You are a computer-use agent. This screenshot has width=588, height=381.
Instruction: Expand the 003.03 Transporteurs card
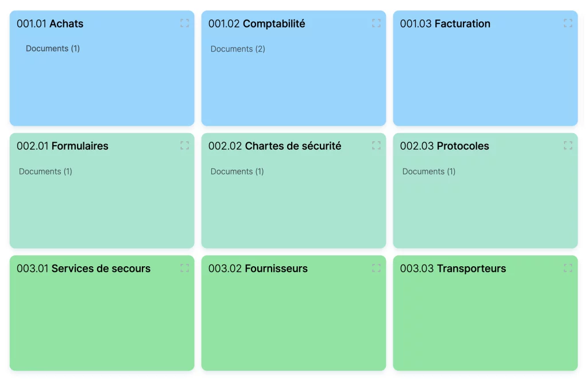pos(568,268)
